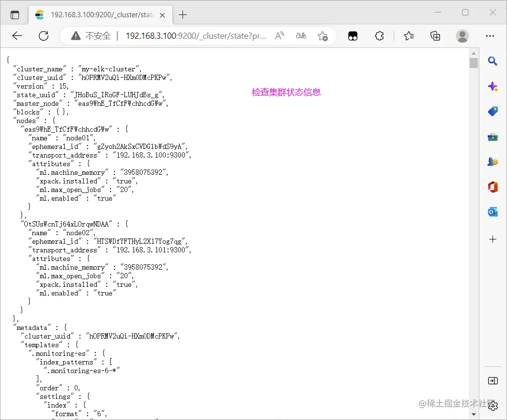507x420 pixels.
Task: Open the translate page icon
Action: pyautogui.click(x=301, y=35)
